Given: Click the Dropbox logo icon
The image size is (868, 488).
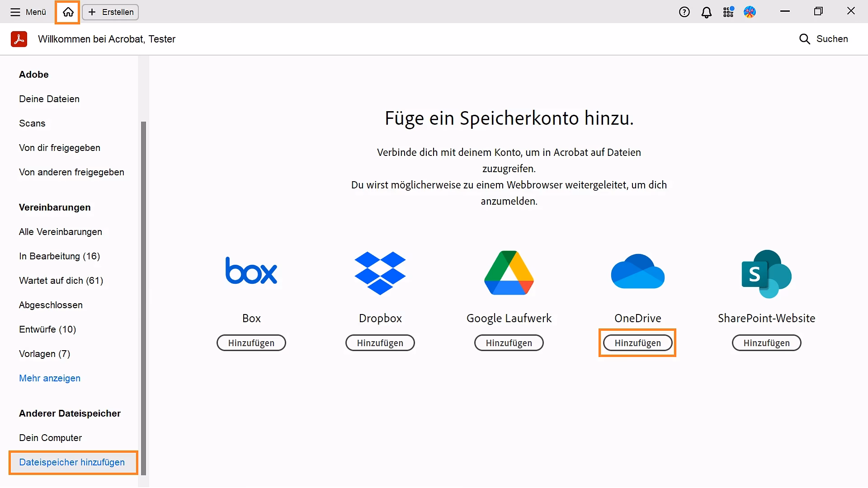Looking at the screenshot, I should click(380, 273).
